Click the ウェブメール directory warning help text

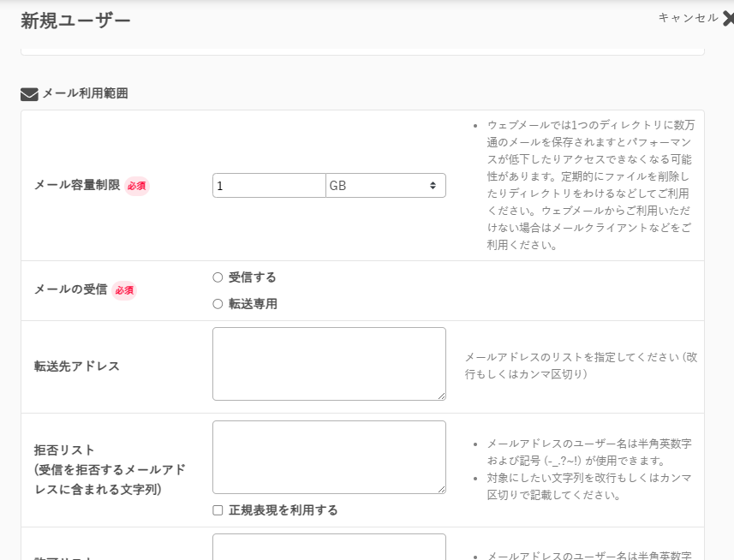point(590,185)
